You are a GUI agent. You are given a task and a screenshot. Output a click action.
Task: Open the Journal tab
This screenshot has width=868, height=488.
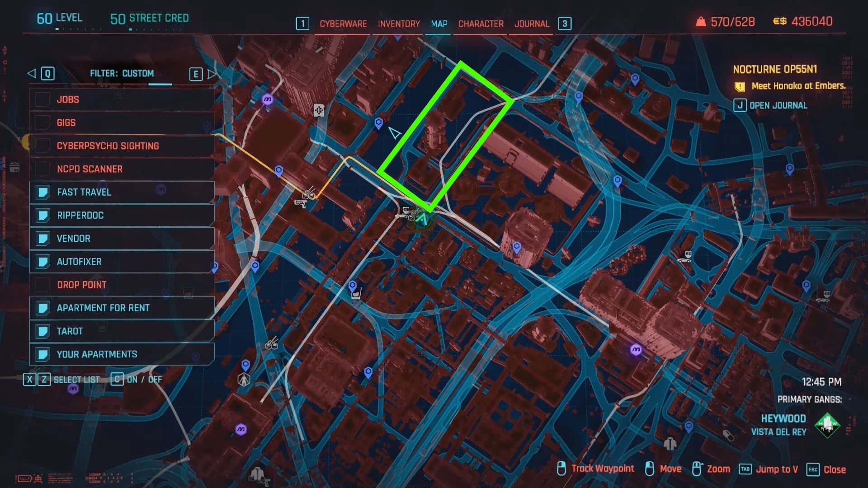532,24
